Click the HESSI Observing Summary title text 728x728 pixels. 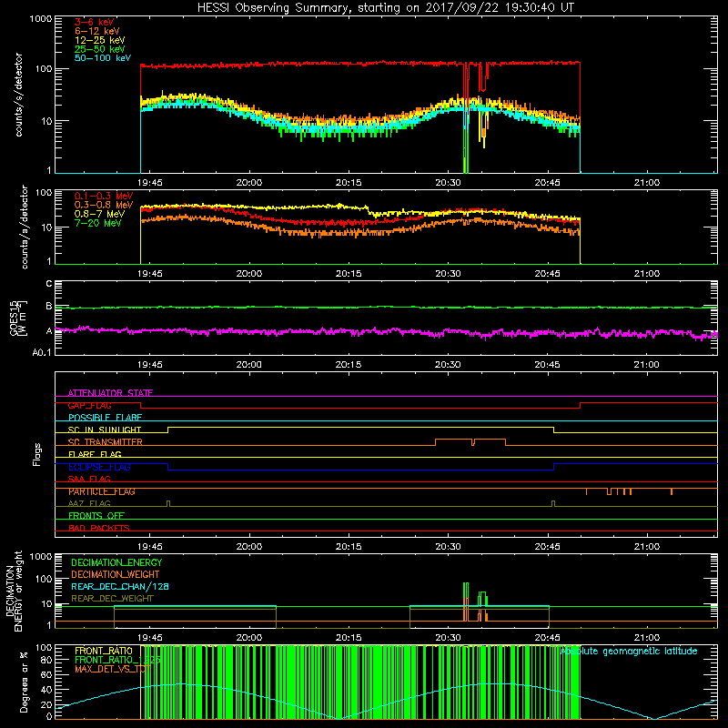pyautogui.click(x=385, y=8)
